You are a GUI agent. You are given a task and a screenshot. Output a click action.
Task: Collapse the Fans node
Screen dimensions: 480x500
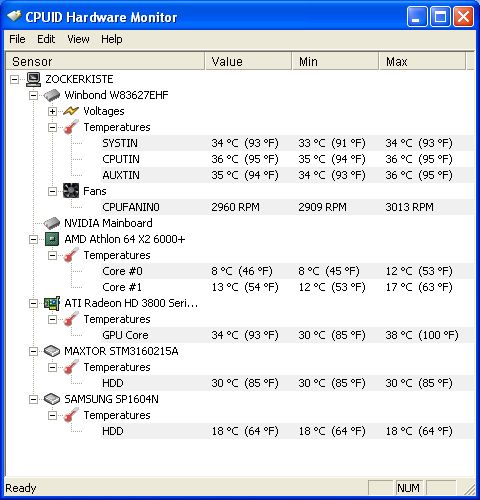pyautogui.click(x=52, y=191)
